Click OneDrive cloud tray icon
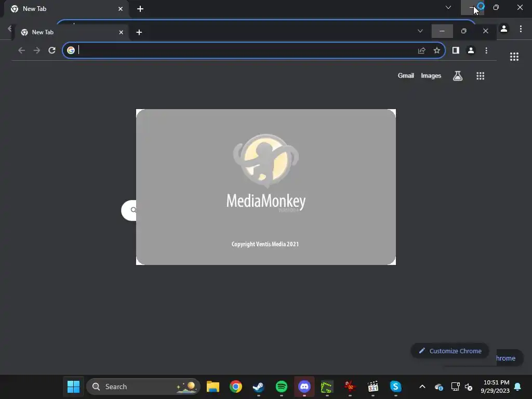 438,387
